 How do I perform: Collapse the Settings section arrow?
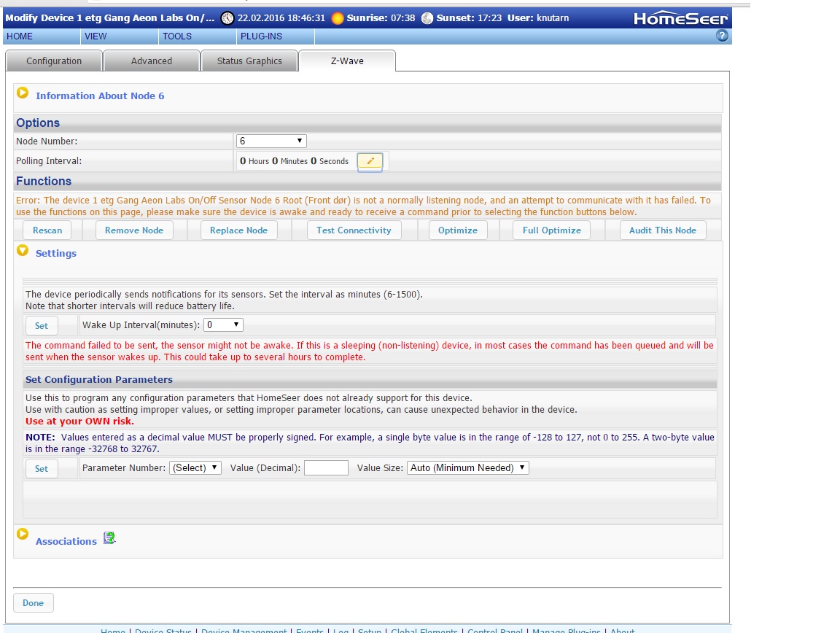[x=23, y=250]
